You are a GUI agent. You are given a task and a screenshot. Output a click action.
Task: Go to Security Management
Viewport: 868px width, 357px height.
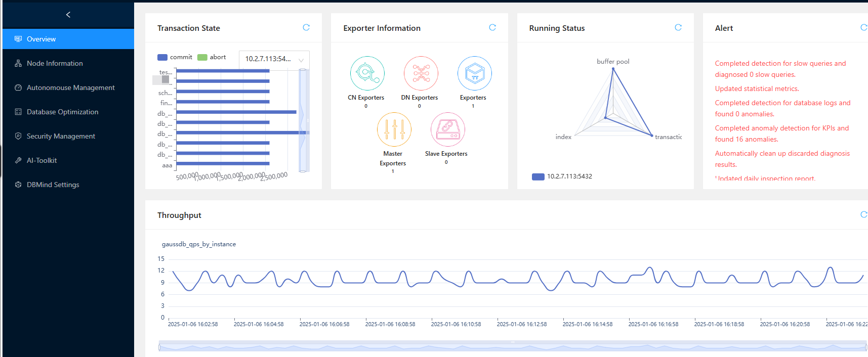pyautogui.click(x=61, y=136)
